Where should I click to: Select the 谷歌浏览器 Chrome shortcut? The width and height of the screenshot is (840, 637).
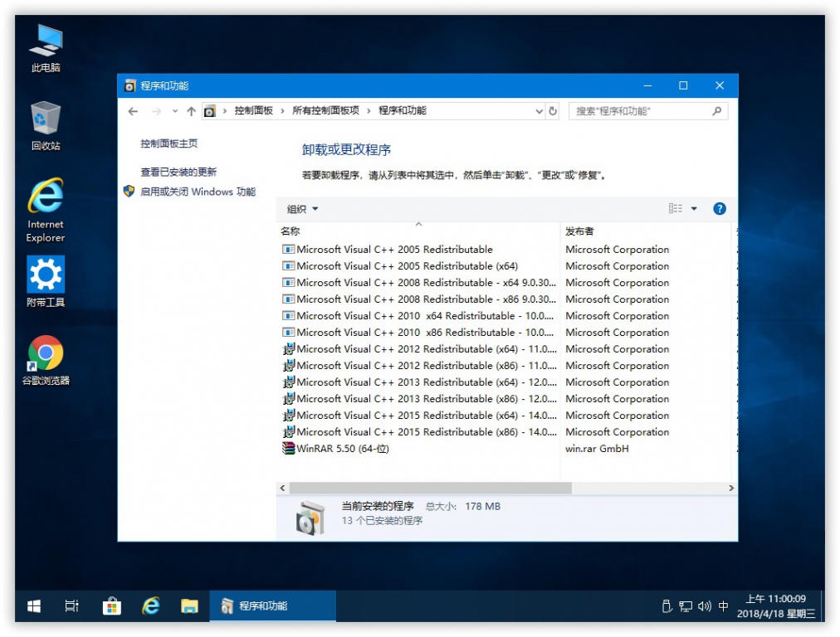click(46, 360)
